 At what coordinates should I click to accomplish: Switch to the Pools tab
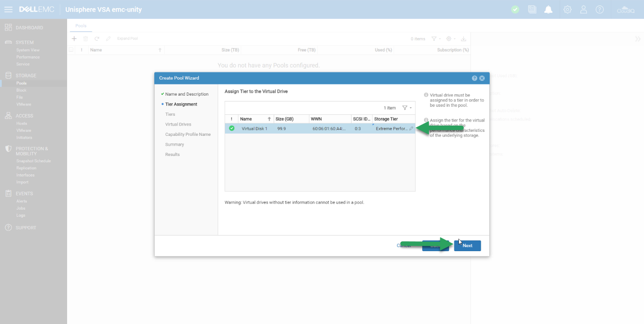coord(81,26)
